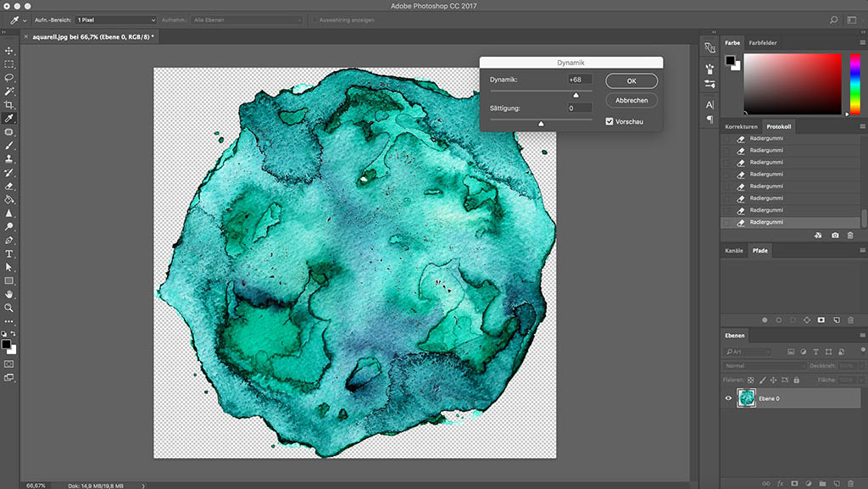The width and height of the screenshot is (868, 489).
Task: Click the camera snapshot icon in Protokoll
Action: coord(835,235)
